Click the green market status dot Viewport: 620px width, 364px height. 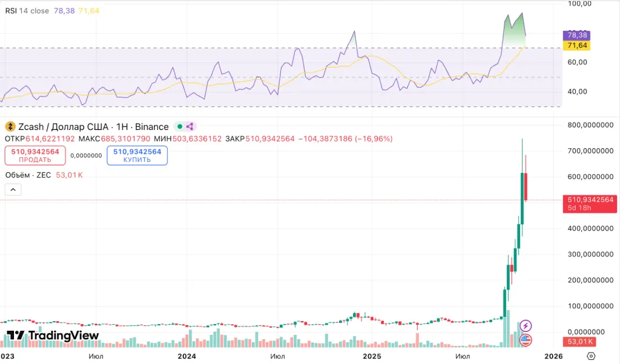click(x=180, y=127)
